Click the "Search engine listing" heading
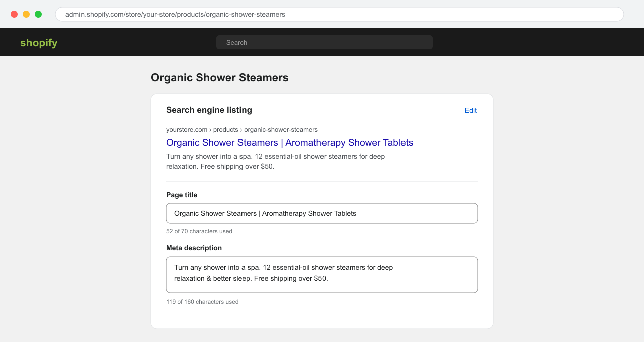This screenshot has width=644, height=342. pos(209,110)
